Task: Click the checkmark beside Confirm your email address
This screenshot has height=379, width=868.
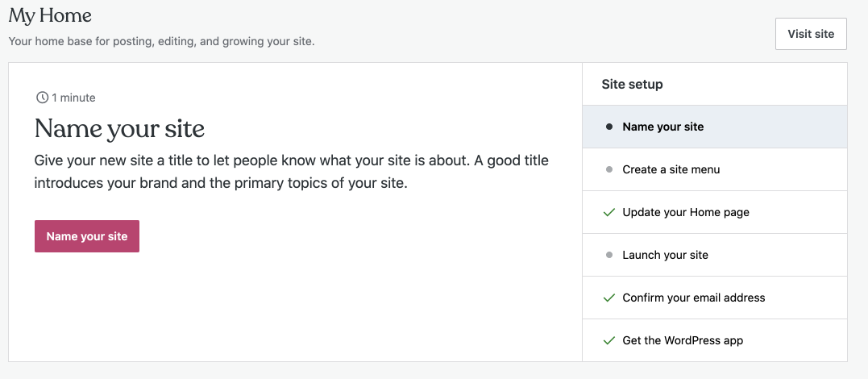Action: tap(609, 298)
